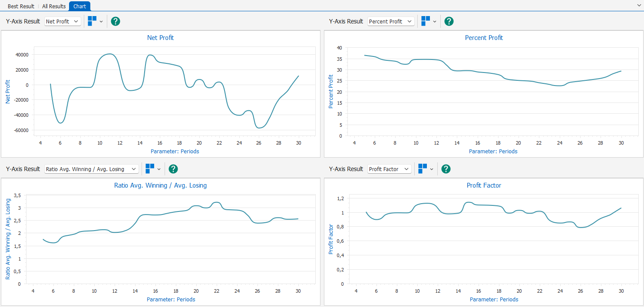Image resolution: width=644 pixels, height=307 pixels.
Task: Click the Percent Profit chart title
Action: coord(484,38)
